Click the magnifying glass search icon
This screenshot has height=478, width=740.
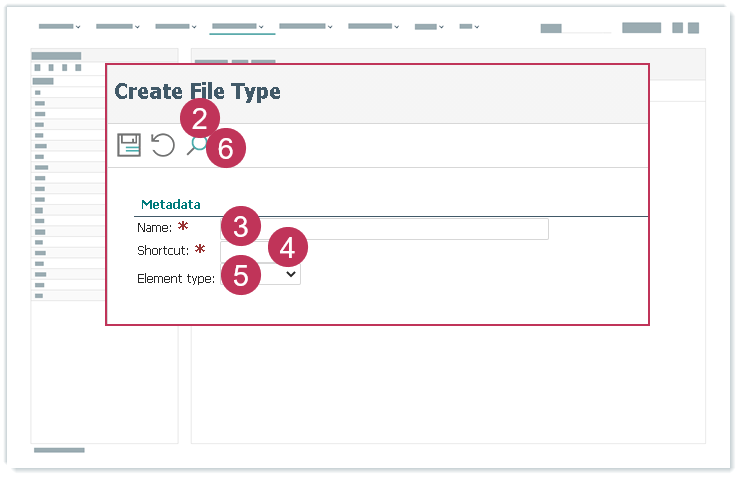[196, 146]
